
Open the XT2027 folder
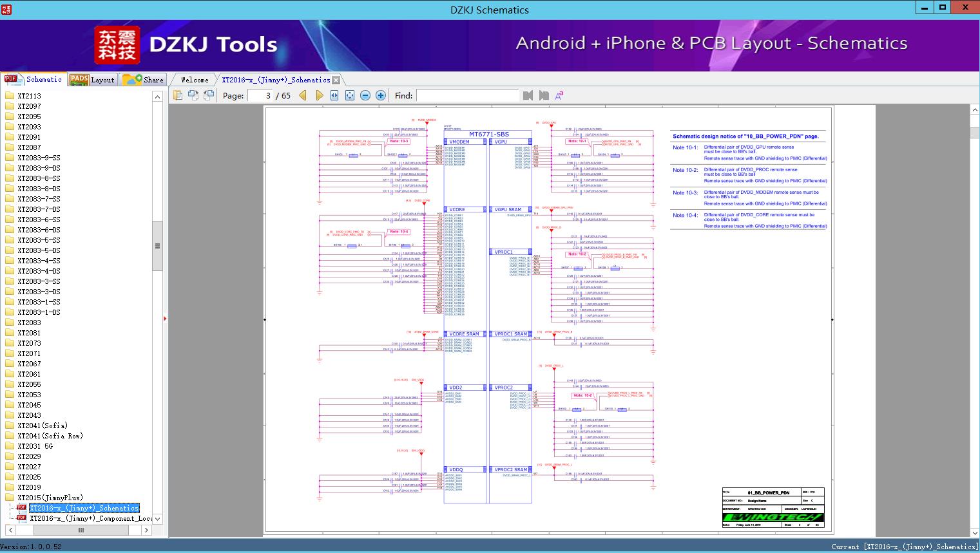[x=23, y=467]
